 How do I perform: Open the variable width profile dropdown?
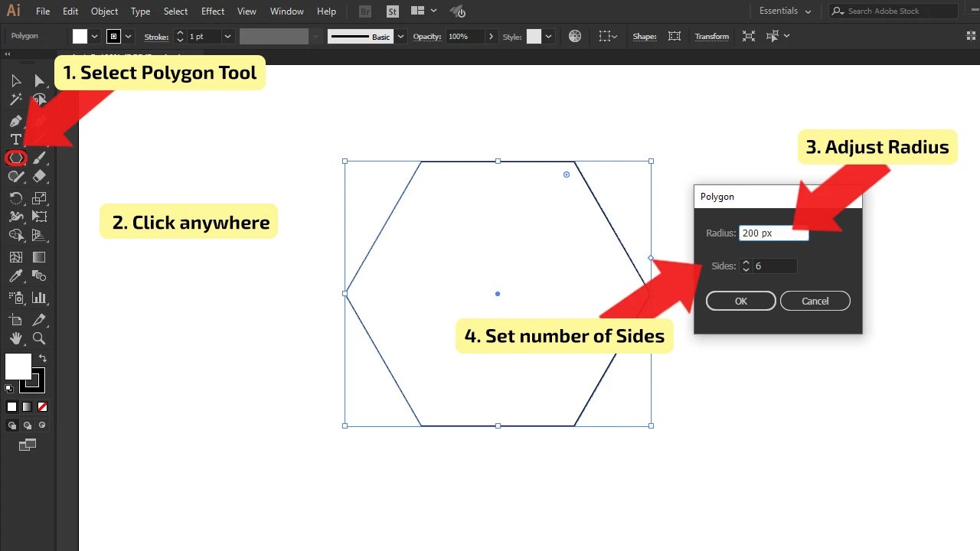click(x=314, y=36)
